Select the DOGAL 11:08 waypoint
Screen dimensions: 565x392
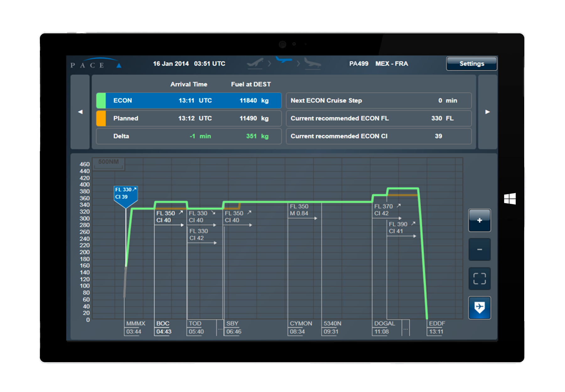click(384, 328)
